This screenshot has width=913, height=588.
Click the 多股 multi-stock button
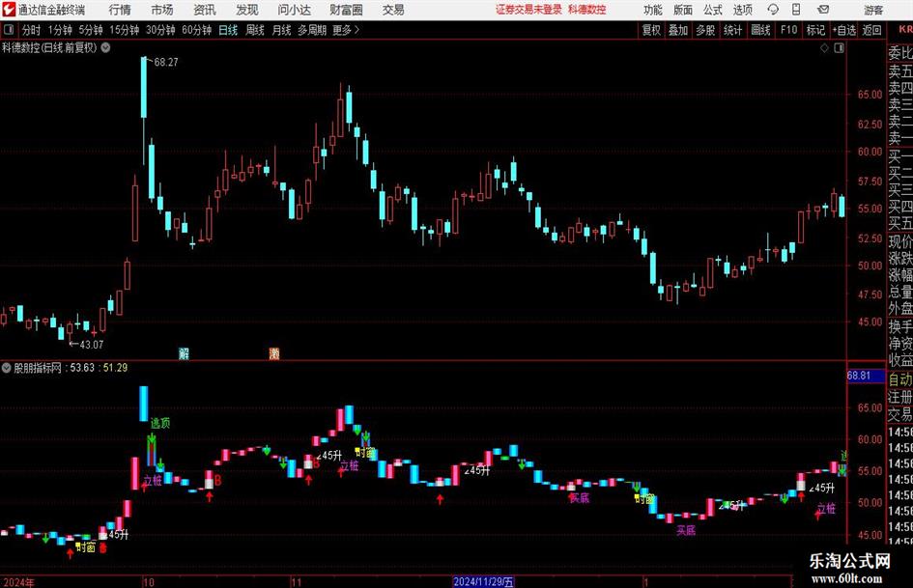pyautogui.click(x=705, y=30)
